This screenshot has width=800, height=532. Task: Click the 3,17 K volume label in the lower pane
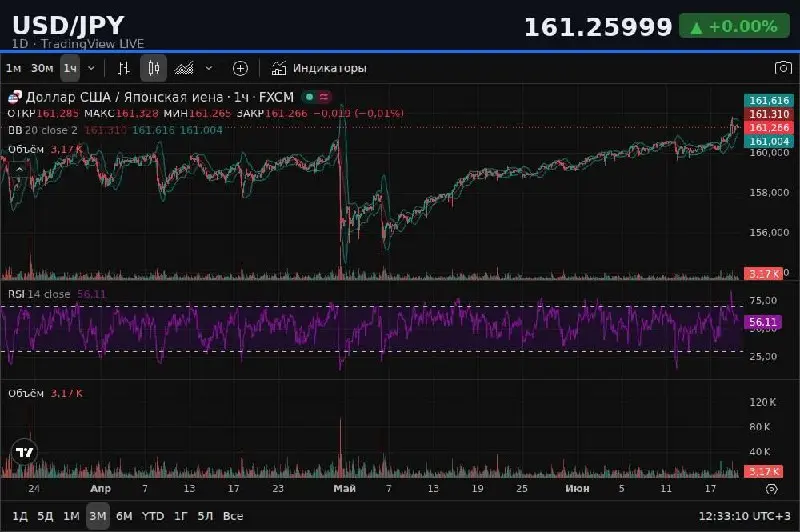(x=763, y=471)
